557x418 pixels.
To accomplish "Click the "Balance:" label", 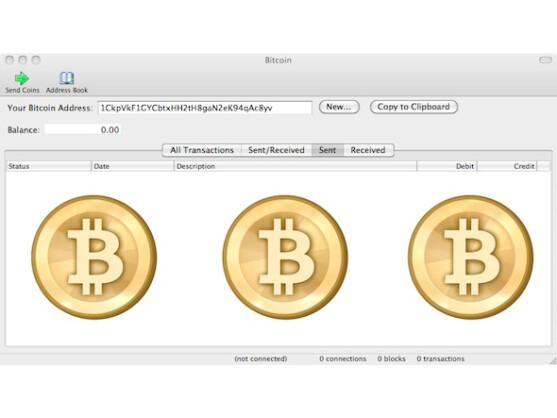I will (23, 130).
